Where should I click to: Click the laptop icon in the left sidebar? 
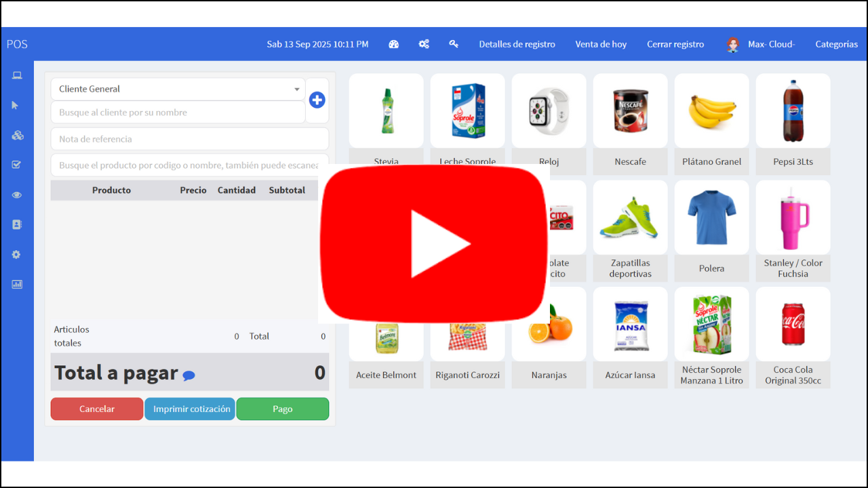[x=17, y=75]
